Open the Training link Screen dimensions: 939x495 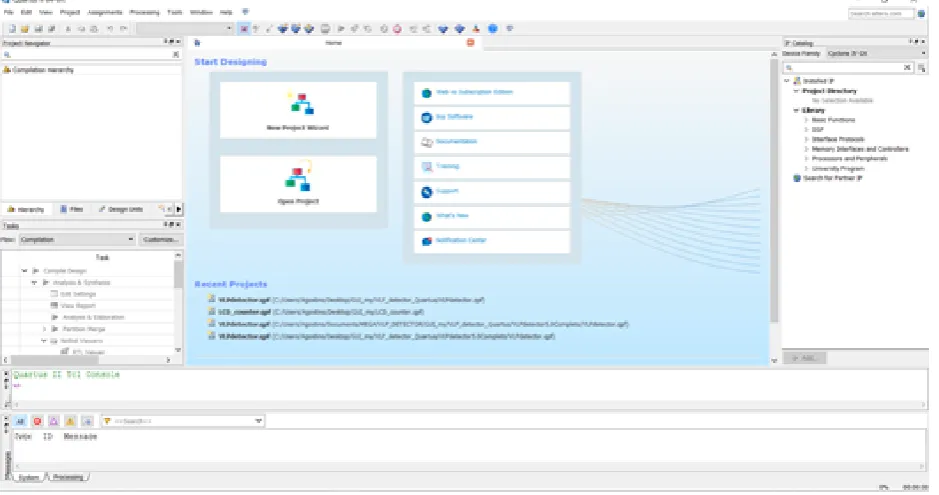[x=447, y=166]
